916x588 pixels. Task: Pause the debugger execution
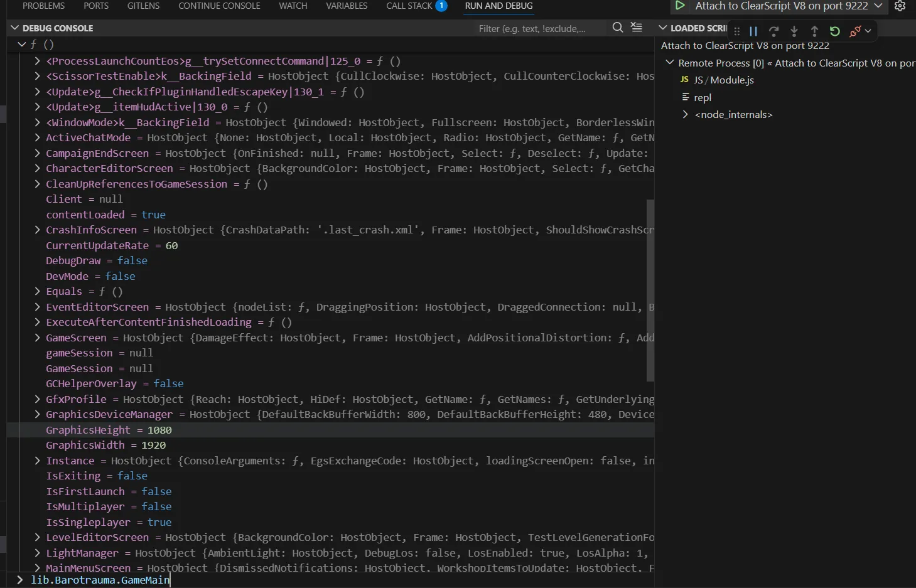[x=753, y=31]
